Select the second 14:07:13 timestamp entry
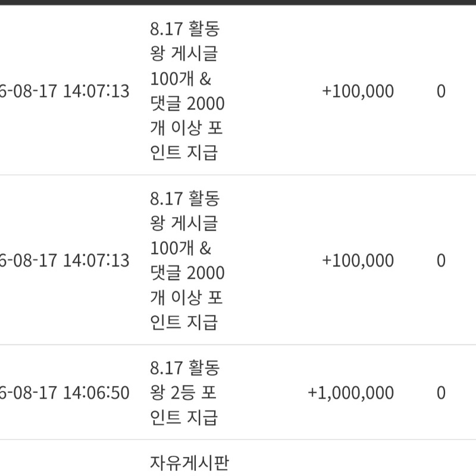Screen dimensions: 476x476 coord(64,261)
